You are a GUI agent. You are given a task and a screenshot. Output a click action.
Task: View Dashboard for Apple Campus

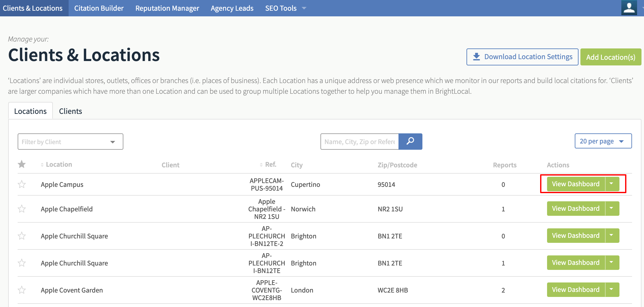(576, 184)
